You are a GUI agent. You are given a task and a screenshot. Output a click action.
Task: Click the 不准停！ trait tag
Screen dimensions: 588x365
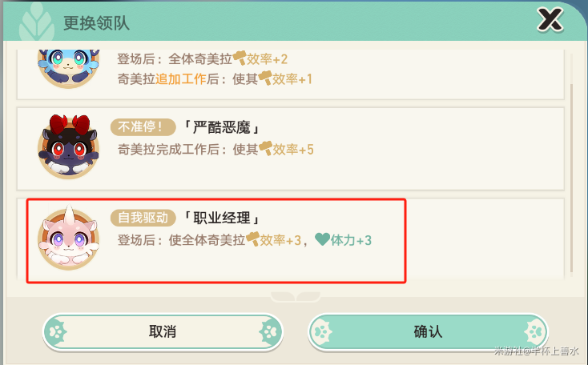point(143,128)
